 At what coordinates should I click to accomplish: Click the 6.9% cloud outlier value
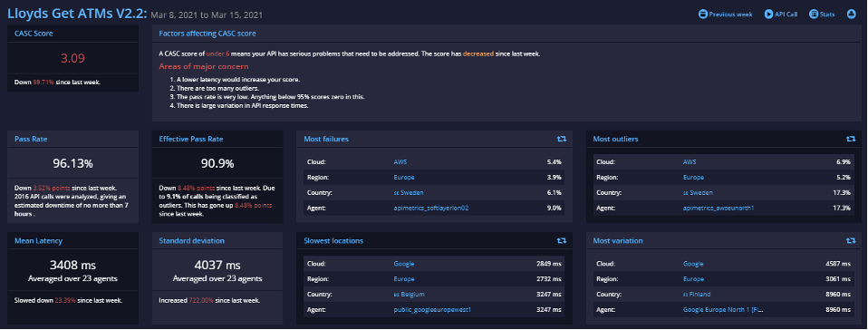point(844,162)
